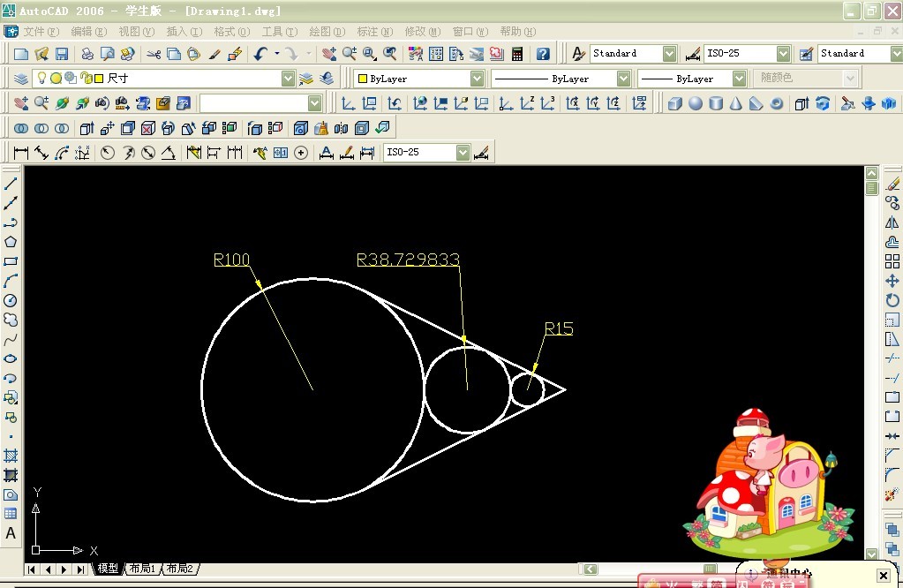Click the horizontal scrollbar left arrow
Screen dimensions: 903x588
591,569
